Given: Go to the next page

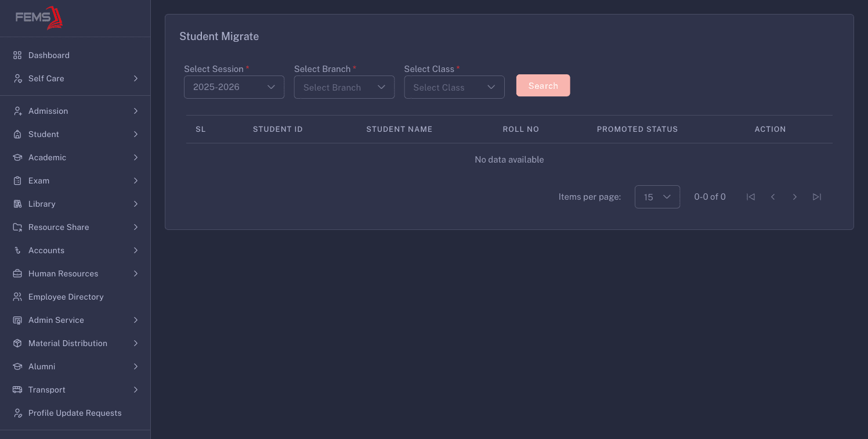Looking at the screenshot, I should tap(795, 197).
